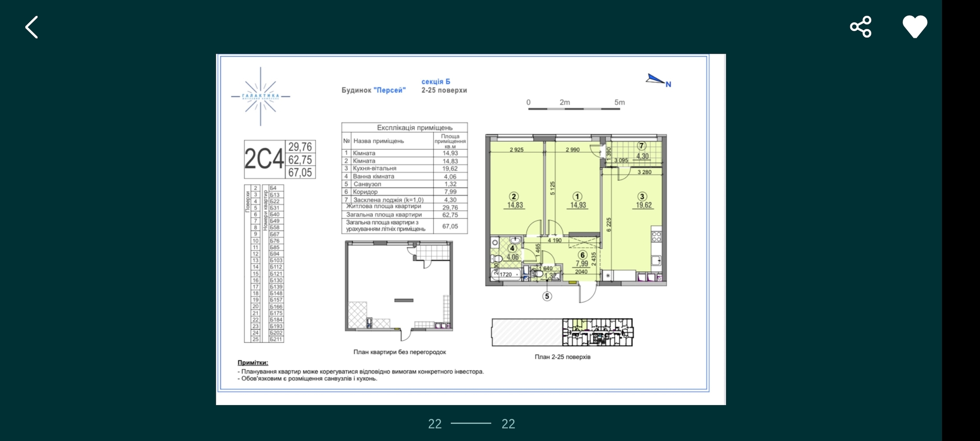980x441 pixels.
Task: Tap the Галактика starburst logo
Action: [x=260, y=96]
